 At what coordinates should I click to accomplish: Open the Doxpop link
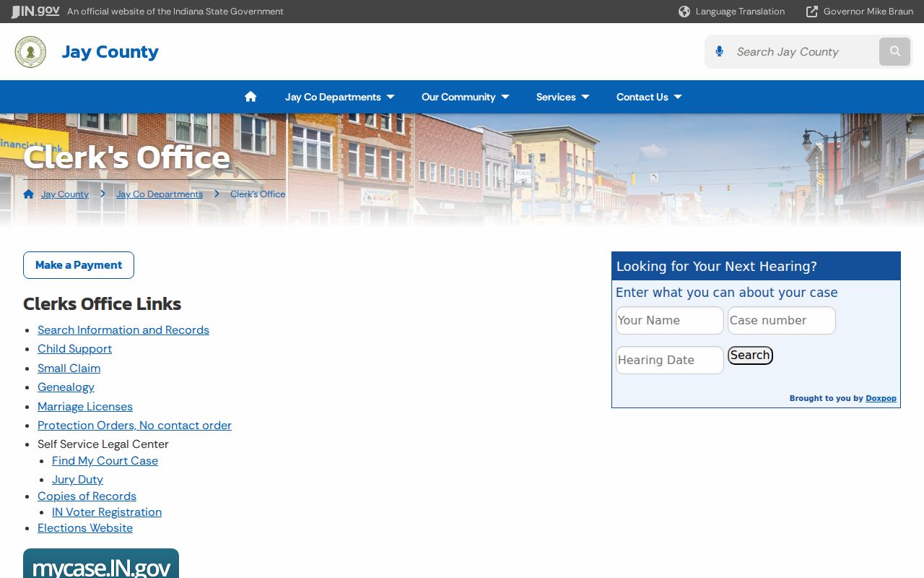point(881,398)
